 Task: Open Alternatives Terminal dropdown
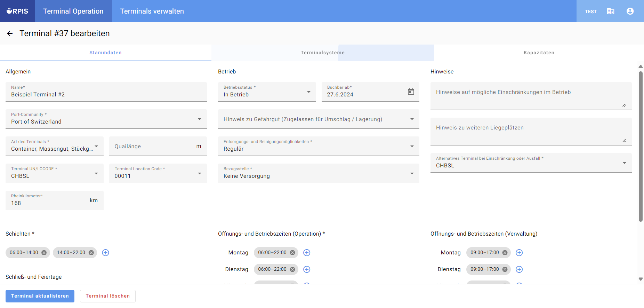point(531,163)
